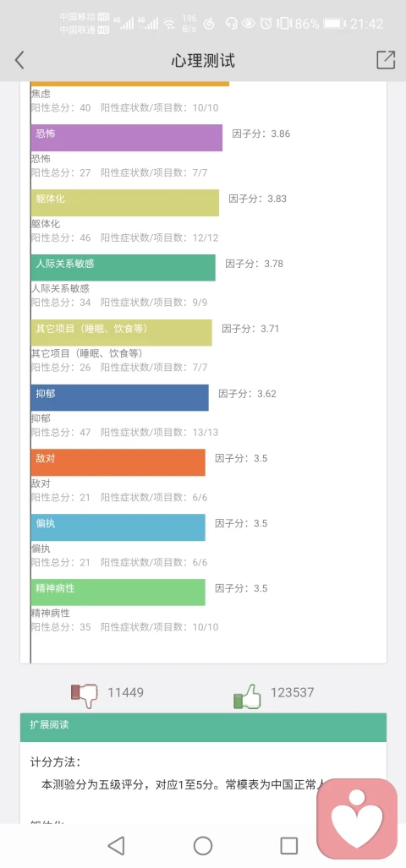Image resolution: width=406 pixels, height=868 pixels.
Task: Select the green 人际关系敏感 bar
Action: coord(123,267)
